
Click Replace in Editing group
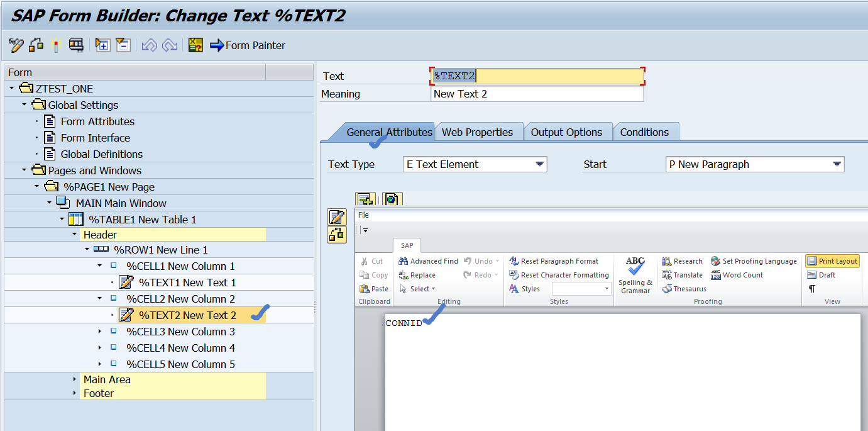(x=417, y=275)
